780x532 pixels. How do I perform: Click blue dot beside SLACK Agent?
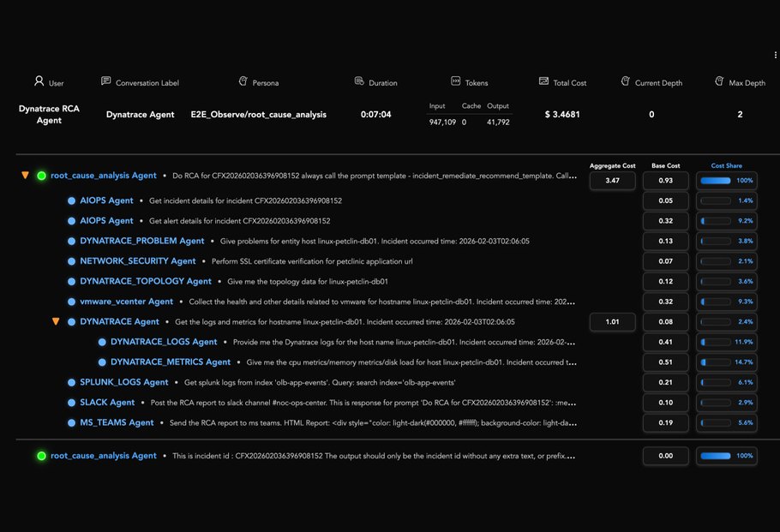[72, 403]
